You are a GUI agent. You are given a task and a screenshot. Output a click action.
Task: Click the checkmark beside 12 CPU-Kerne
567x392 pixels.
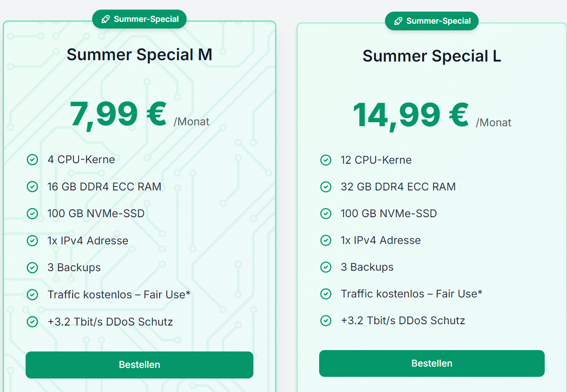[x=326, y=160]
